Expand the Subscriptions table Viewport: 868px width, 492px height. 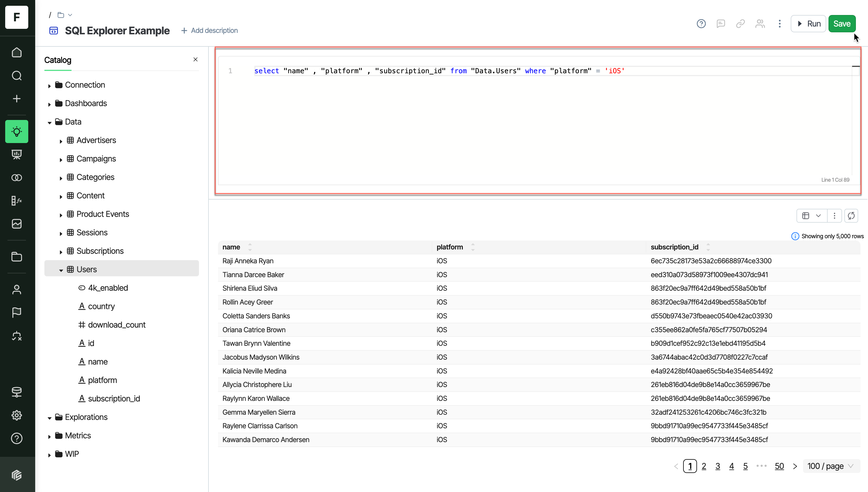click(61, 251)
